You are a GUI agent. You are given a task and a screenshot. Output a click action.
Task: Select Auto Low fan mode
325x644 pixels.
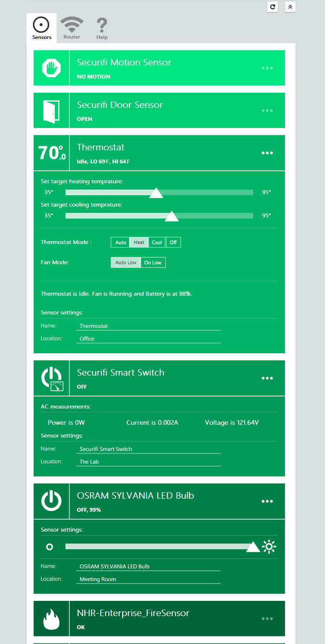pos(126,262)
